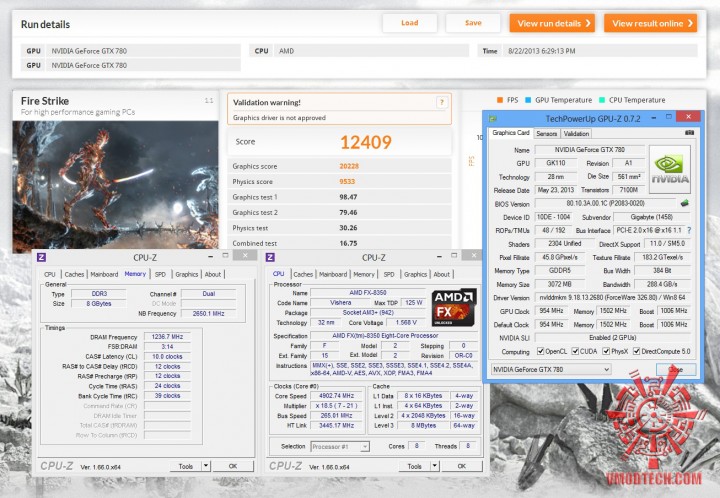Select the Mainboard tab in right CPU-Z window
The height and width of the screenshot is (498, 720).
click(x=333, y=274)
